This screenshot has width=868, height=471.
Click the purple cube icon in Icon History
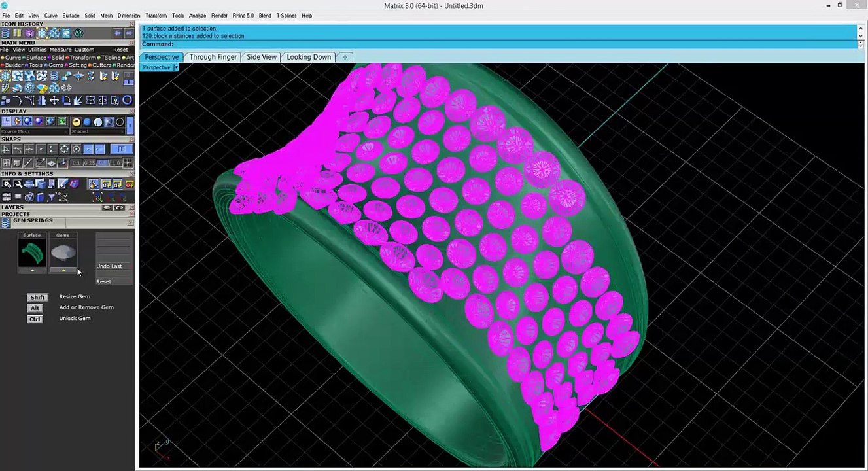click(30, 33)
